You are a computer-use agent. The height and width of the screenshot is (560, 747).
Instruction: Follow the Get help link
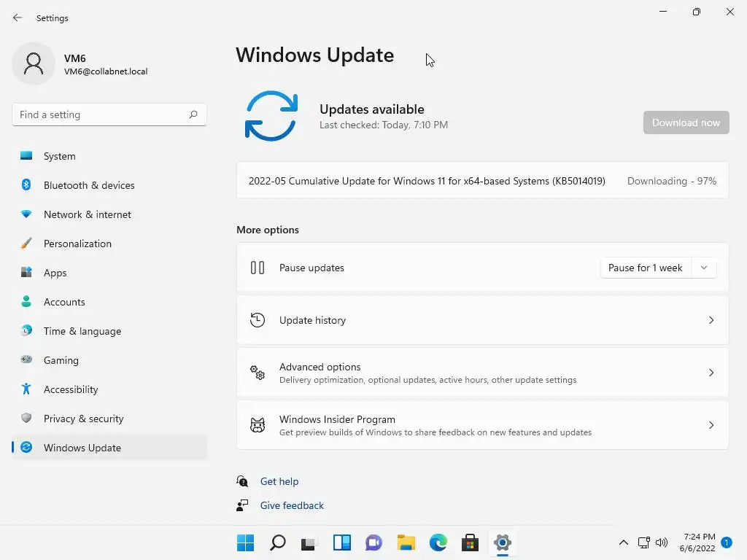click(279, 481)
